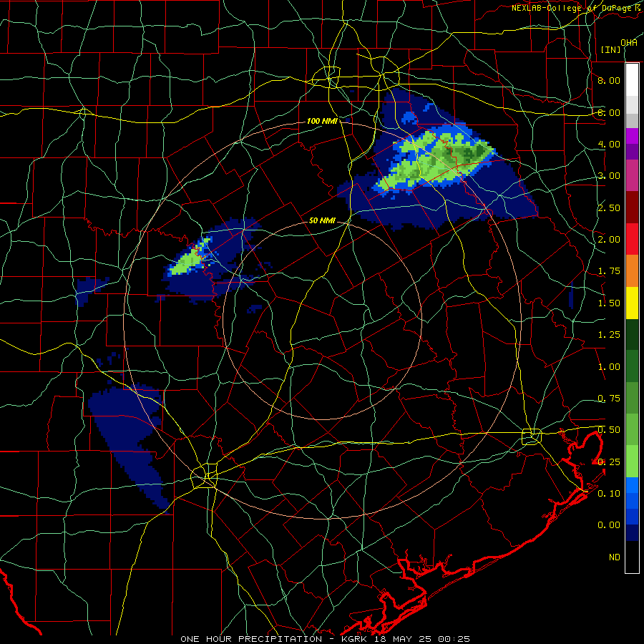
Task: Select the 2.50 legend value
Action: click(609, 208)
